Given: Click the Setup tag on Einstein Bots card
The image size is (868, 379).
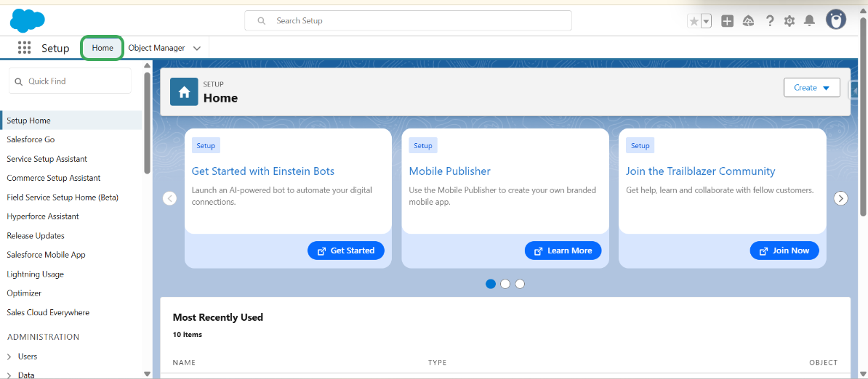Looking at the screenshot, I should (206, 145).
